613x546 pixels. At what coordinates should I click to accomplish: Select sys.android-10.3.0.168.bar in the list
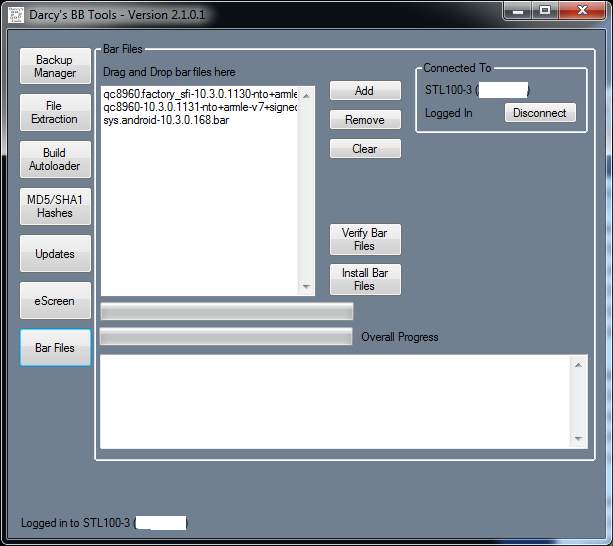(166, 120)
